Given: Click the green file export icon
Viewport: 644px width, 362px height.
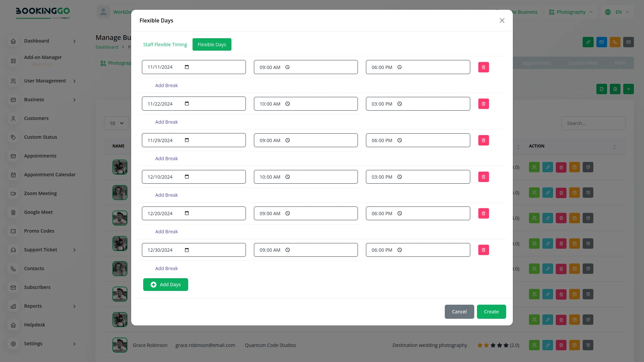Looking at the screenshot, I should 615,89.
